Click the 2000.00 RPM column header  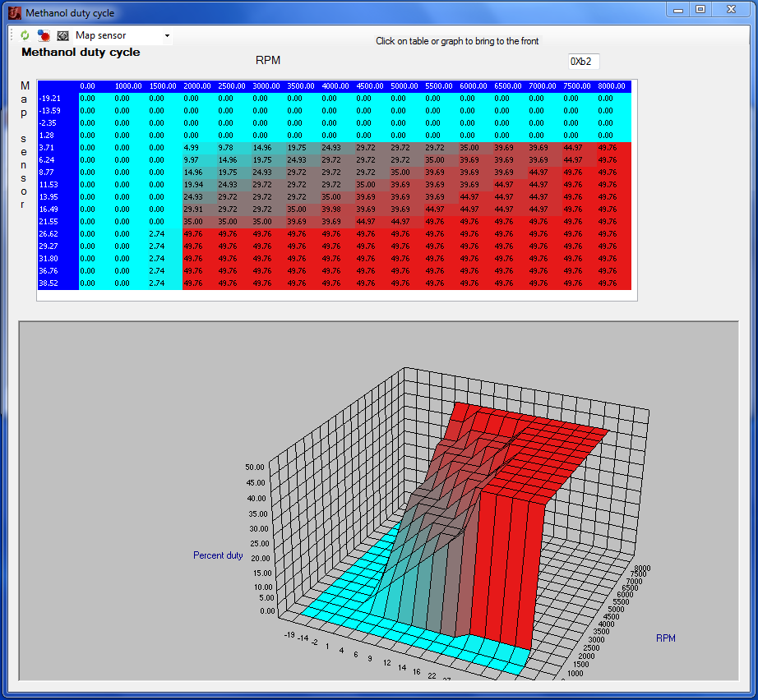coord(197,86)
